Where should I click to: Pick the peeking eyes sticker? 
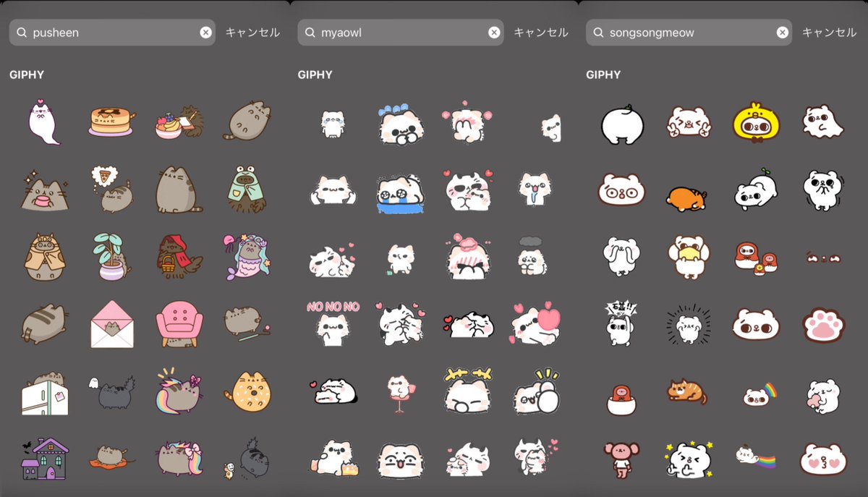coord(822,258)
